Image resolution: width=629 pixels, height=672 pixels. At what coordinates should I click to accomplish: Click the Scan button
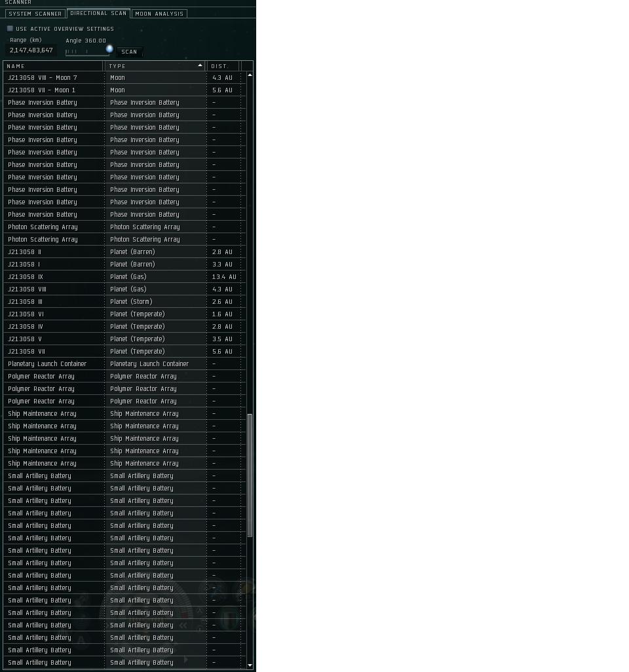[129, 52]
